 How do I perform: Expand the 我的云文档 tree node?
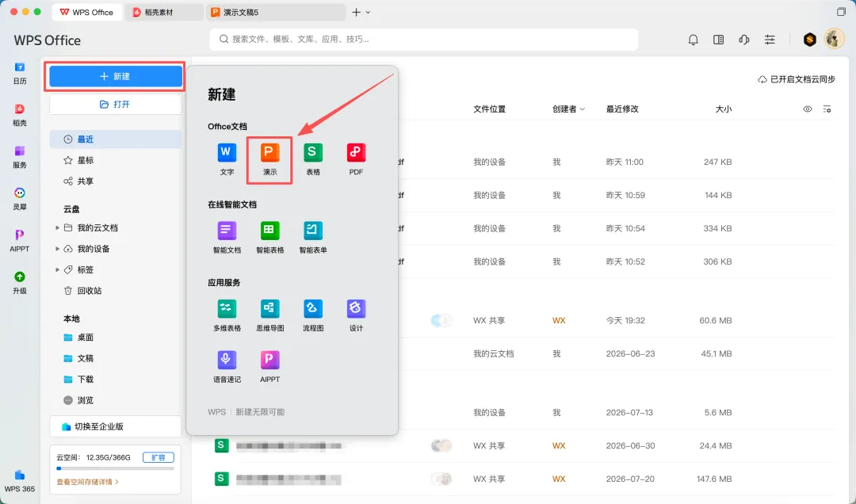pyautogui.click(x=57, y=227)
